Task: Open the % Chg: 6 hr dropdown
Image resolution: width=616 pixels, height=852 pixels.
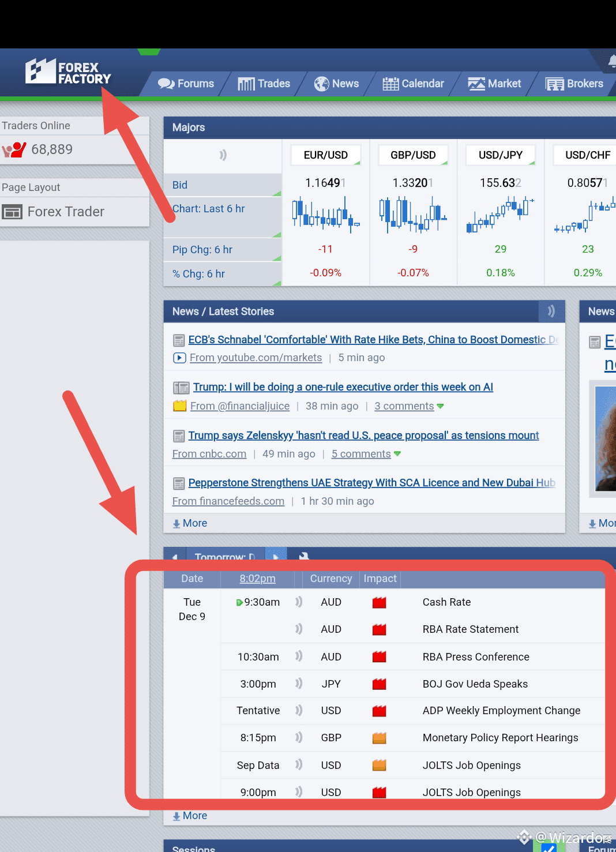Action: pos(223,273)
